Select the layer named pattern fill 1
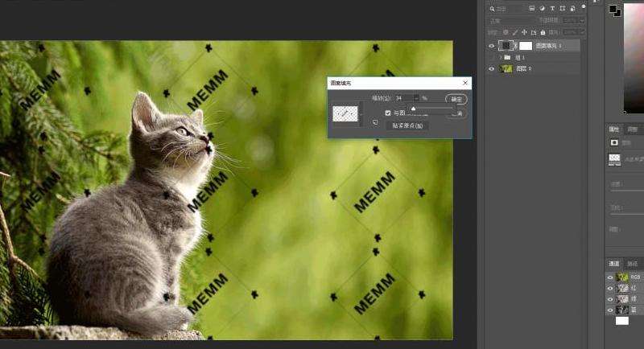The width and height of the screenshot is (644, 349). [549, 46]
